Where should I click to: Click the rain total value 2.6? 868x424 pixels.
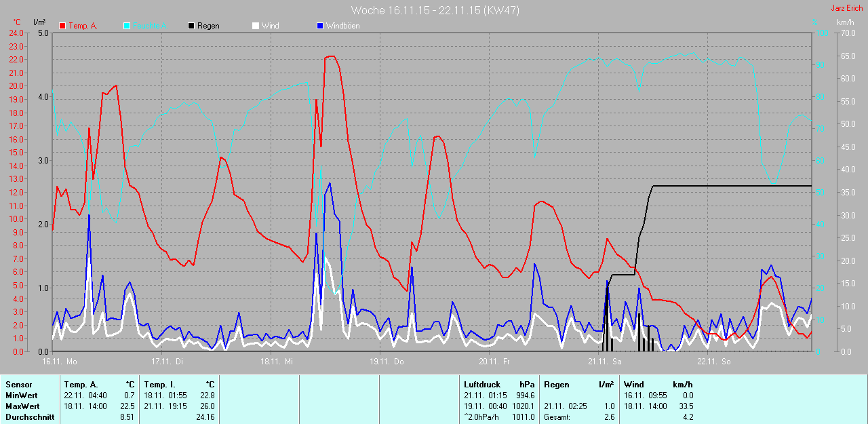[x=610, y=417]
